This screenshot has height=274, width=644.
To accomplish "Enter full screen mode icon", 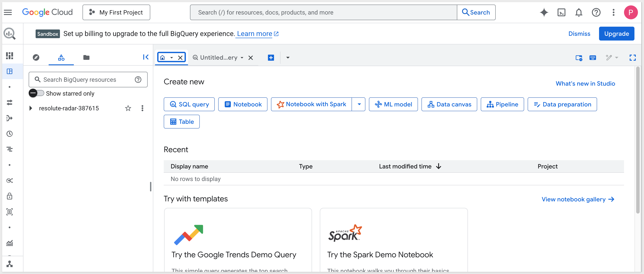I will pyautogui.click(x=632, y=58).
